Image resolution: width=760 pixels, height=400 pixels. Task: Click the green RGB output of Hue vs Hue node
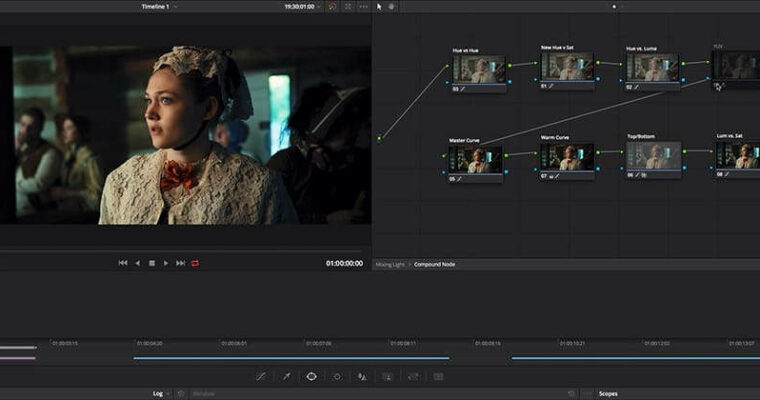point(509,65)
